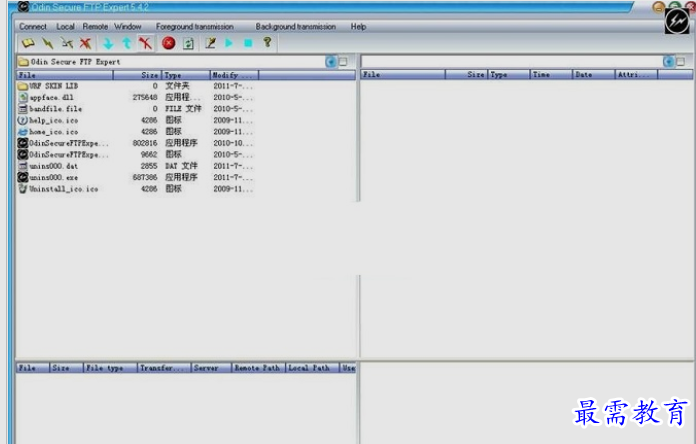
Task: Select the appface.dll file name
Action: pos(51,97)
